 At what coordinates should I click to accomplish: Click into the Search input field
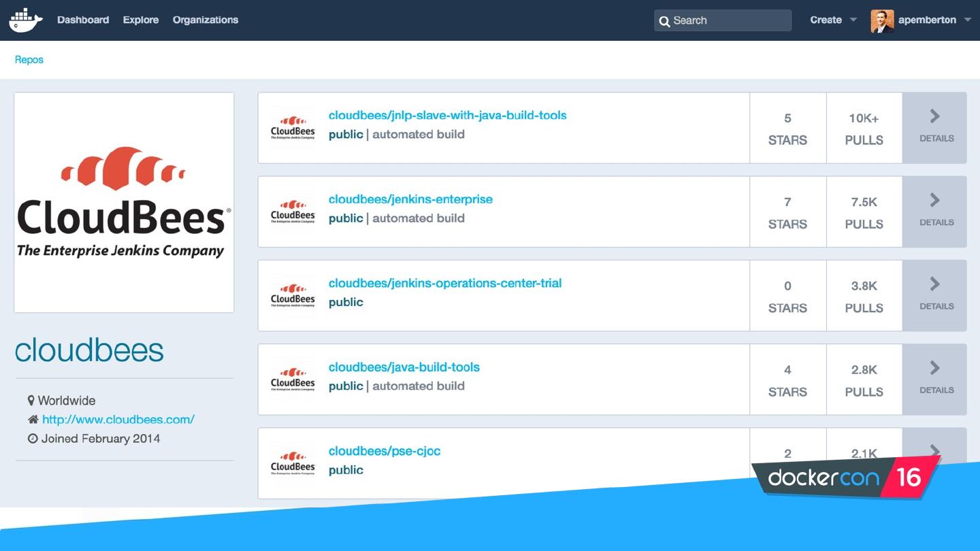[x=730, y=20]
